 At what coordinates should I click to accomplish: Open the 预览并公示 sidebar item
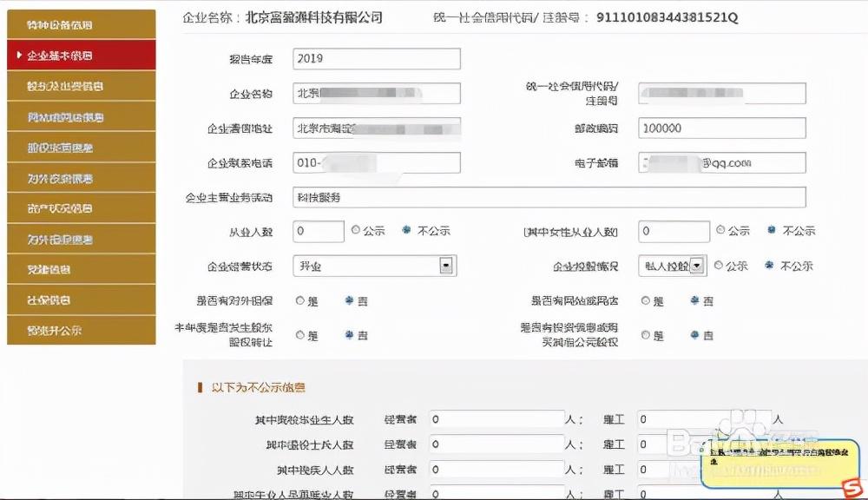point(82,331)
